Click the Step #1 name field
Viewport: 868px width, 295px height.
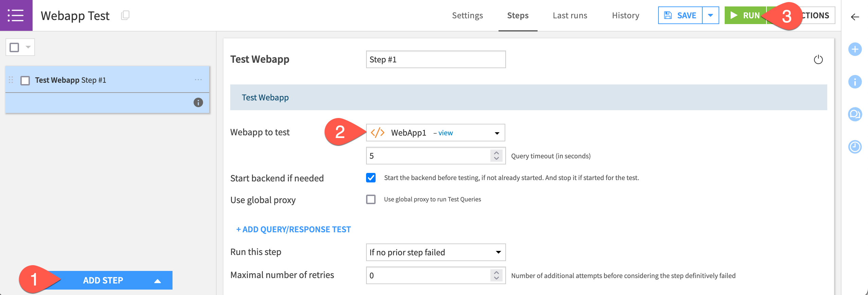tap(436, 59)
